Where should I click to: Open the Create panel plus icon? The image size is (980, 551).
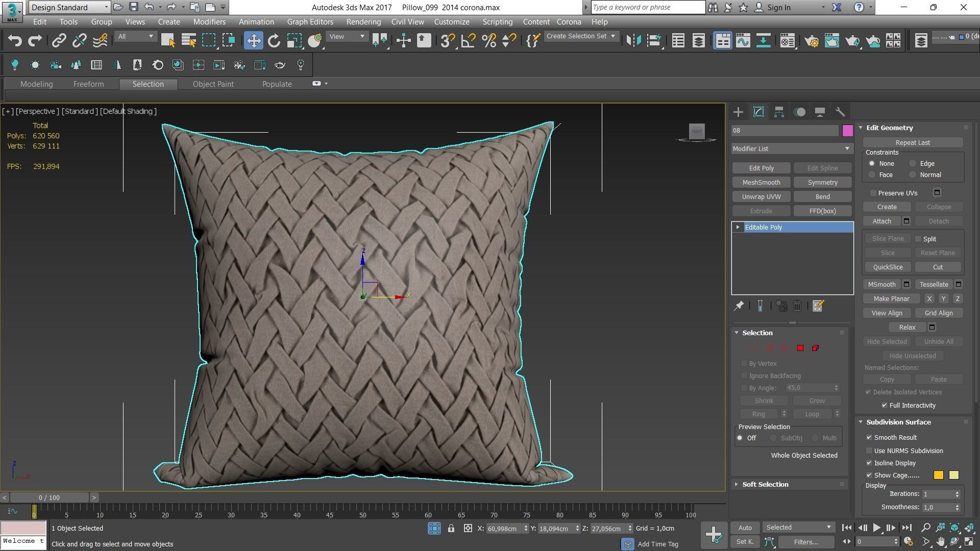click(x=738, y=112)
